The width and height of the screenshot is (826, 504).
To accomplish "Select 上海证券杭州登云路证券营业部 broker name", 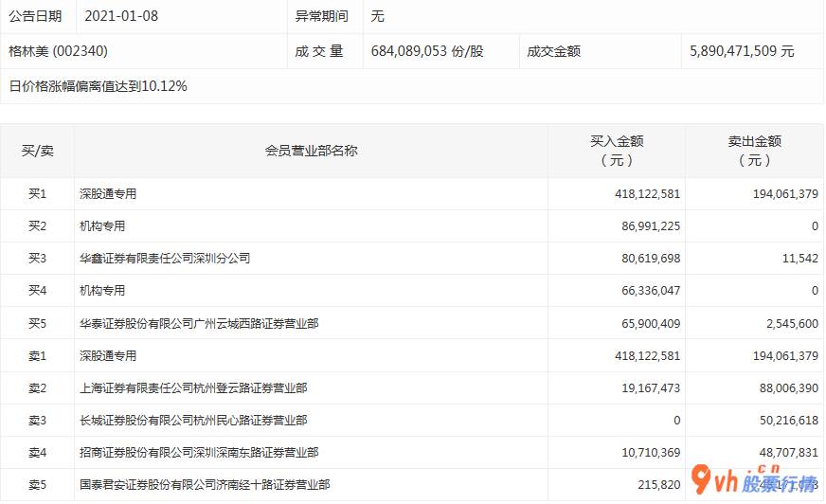I will (x=193, y=388).
